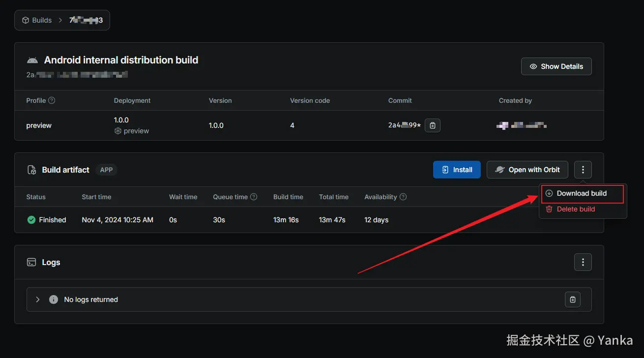Image resolution: width=644 pixels, height=358 pixels.
Task: Click the trash icon beside Delete build
Action: 549,209
